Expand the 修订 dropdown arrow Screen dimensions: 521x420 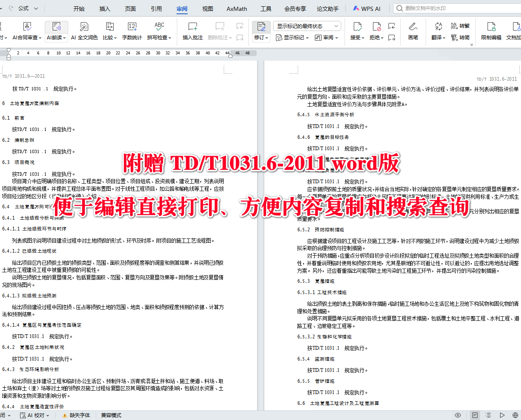(267, 38)
